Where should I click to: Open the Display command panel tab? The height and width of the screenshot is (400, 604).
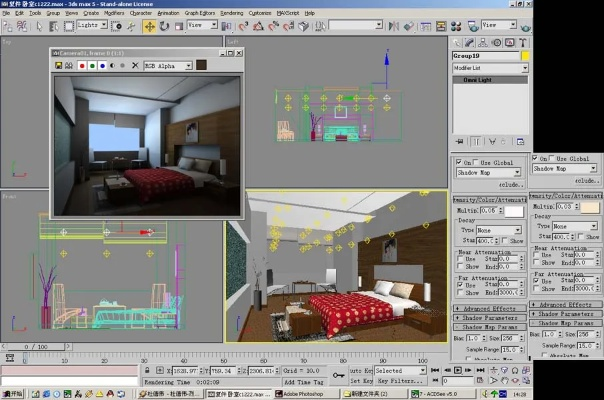[x=509, y=43]
